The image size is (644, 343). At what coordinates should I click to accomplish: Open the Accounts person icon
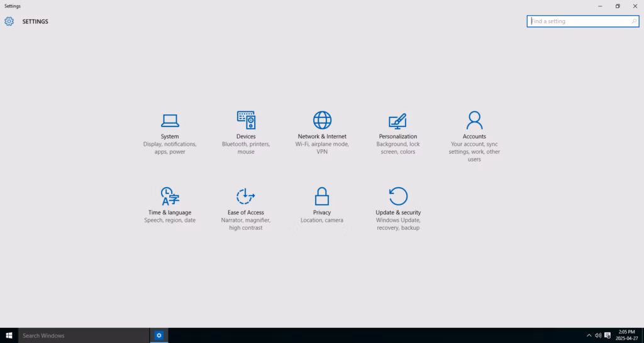point(474,120)
